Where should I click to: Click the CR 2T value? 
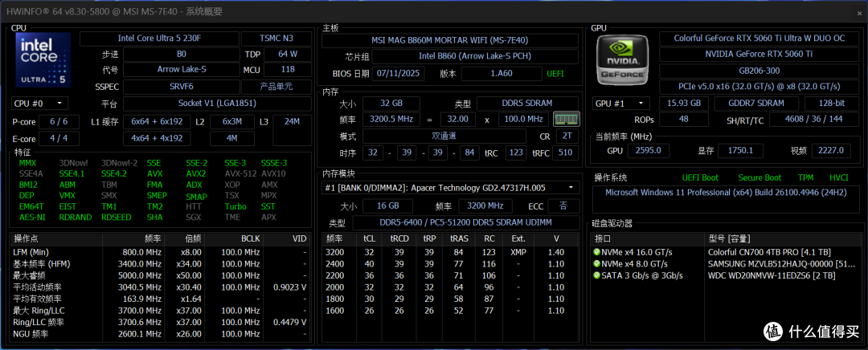click(567, 136)
